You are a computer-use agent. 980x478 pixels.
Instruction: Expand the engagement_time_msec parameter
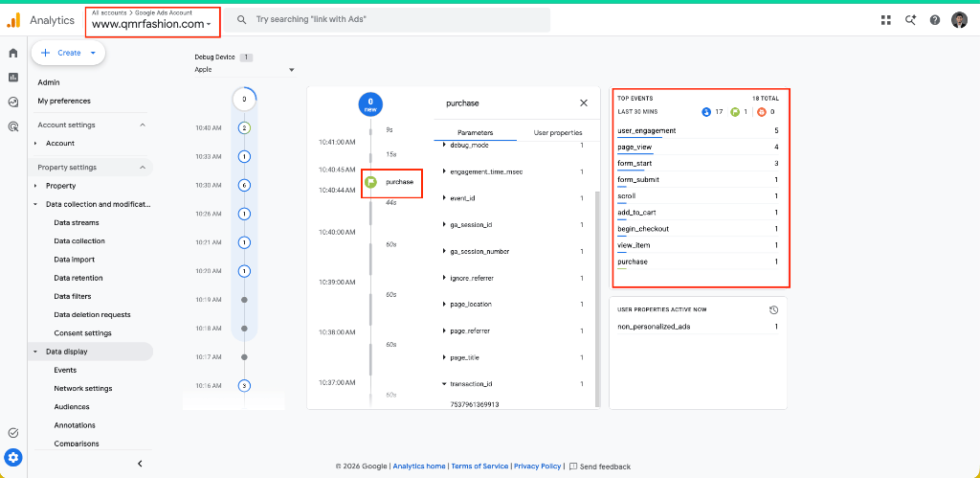pyautogui.click(x=444, y=172)
